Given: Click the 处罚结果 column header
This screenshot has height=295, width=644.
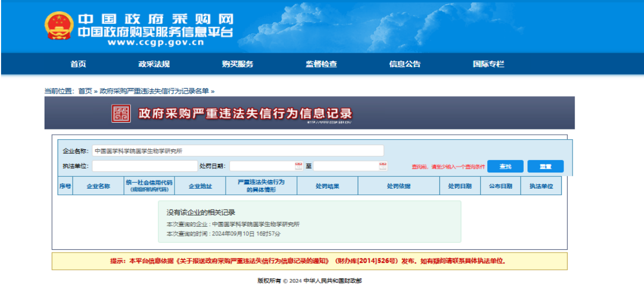Looking at the screenshot, I should (x=327, y=186).
